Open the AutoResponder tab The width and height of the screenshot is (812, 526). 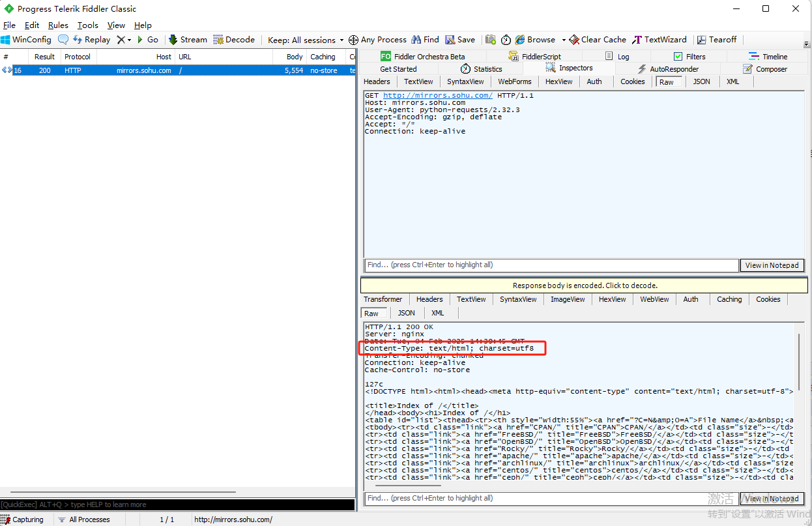pyautogui.click(x=667, y=69)
